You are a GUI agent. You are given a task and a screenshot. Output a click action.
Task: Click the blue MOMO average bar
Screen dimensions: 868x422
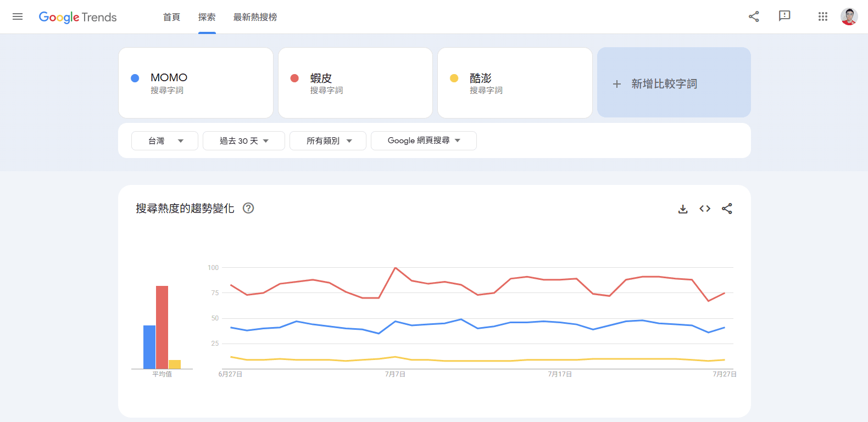149,347
